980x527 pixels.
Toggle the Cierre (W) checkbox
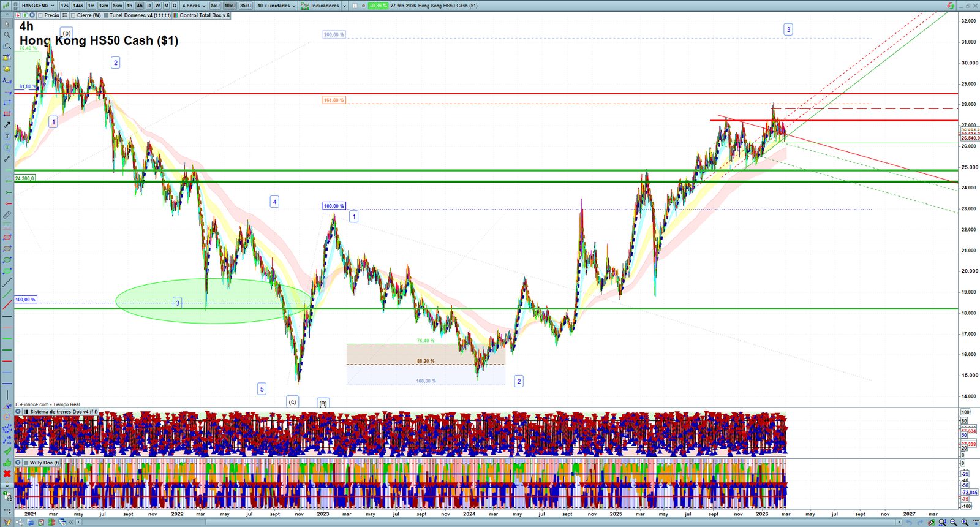click(x=73, y=15)
